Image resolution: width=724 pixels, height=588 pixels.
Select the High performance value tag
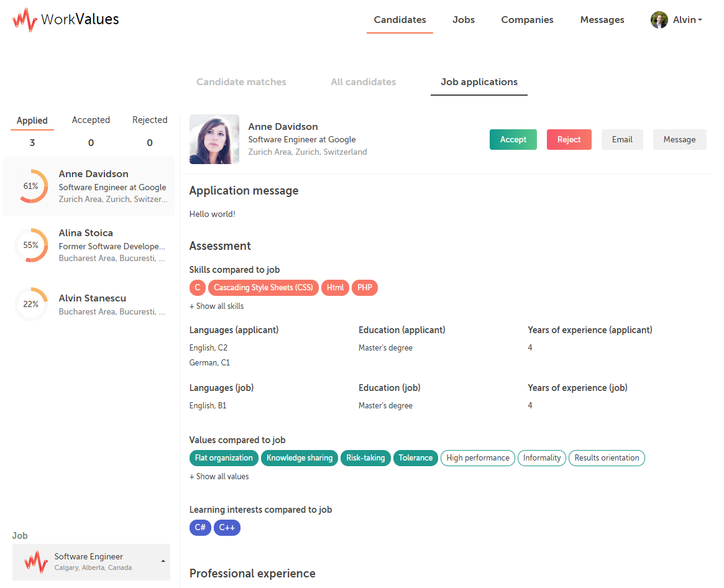pos(477,458)
